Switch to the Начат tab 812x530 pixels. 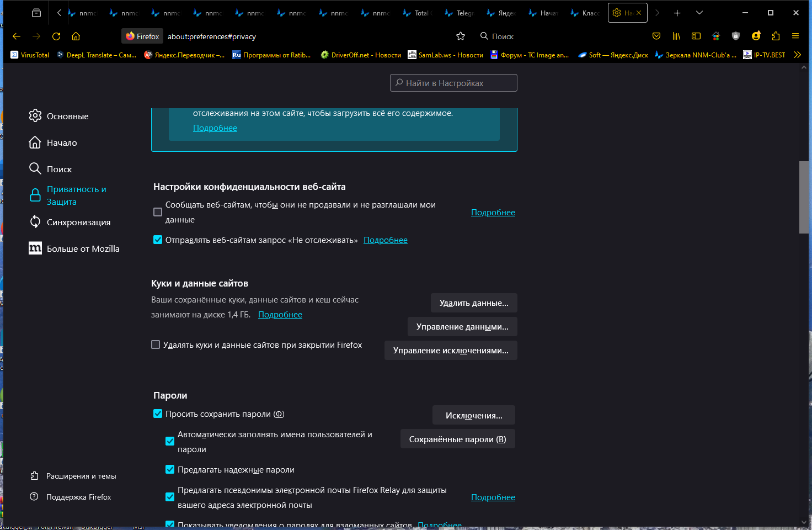pos(543,13)
